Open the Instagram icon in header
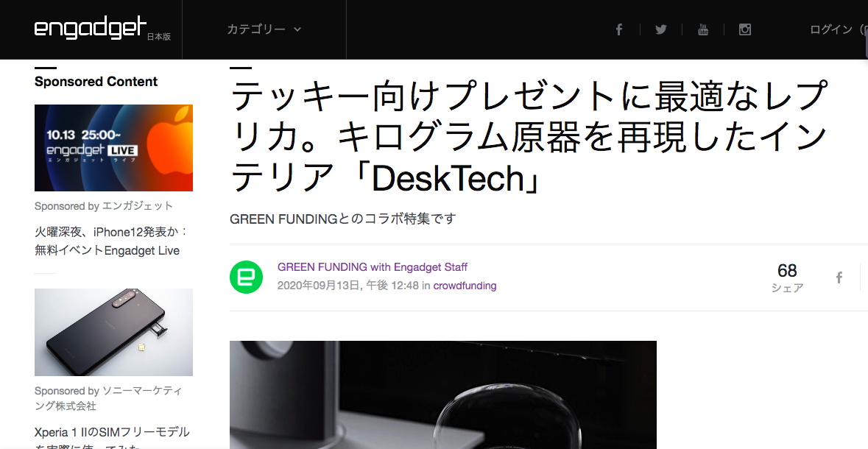Screen dimensions: 868x449 tap(745, 29)
